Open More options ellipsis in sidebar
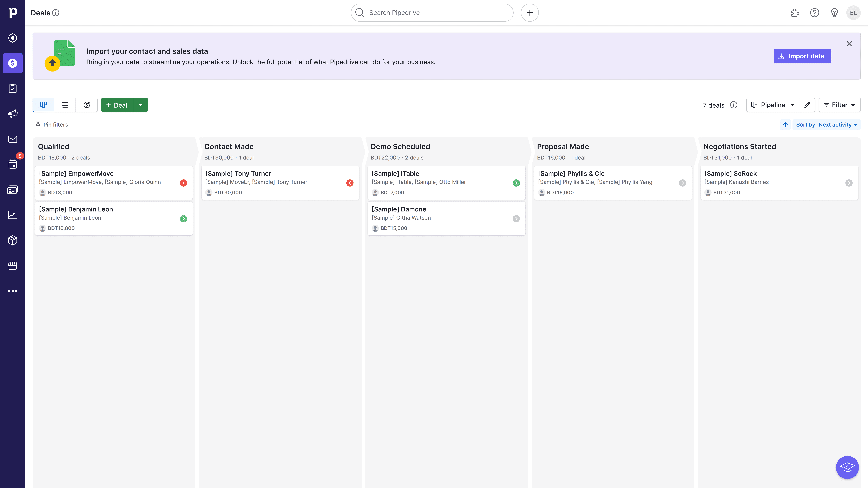868x488 pixels. click(x=12, y=291)
